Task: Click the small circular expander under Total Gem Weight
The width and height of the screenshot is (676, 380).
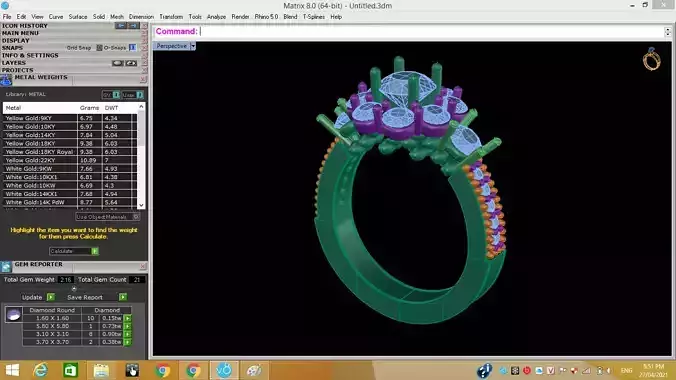Action: [74, 289]
